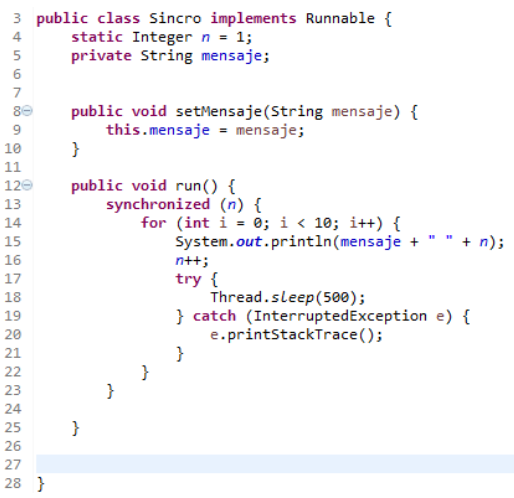This screenshot has width=514, height=498.
Task: Click line number 3 in gutter
Action: click(x=17, y=18)
